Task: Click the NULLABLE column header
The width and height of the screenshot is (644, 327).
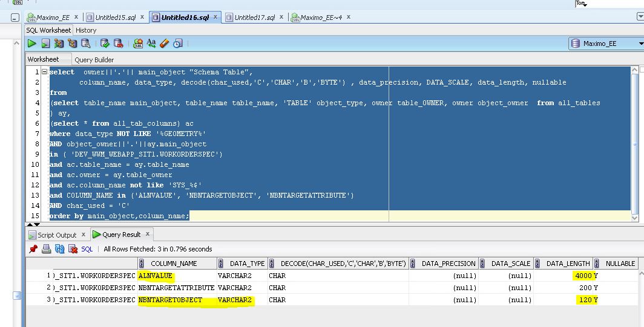Action: pyautogui.click(x=615, y=264)
